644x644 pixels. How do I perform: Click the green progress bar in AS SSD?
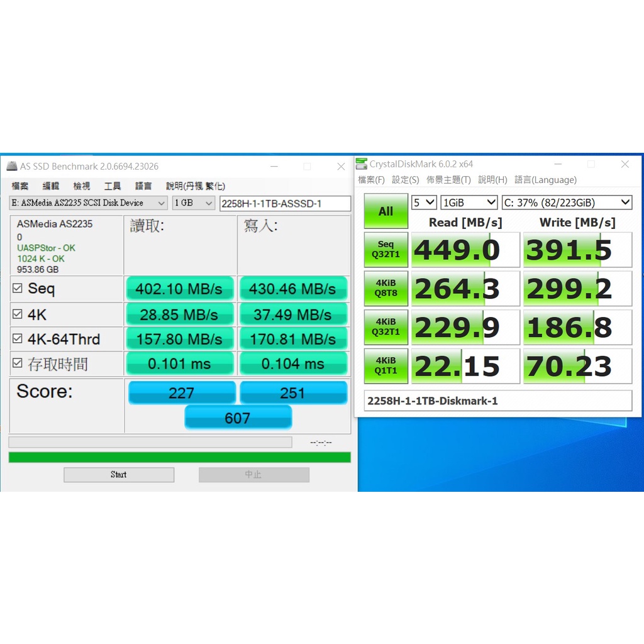tap(179, 457)
